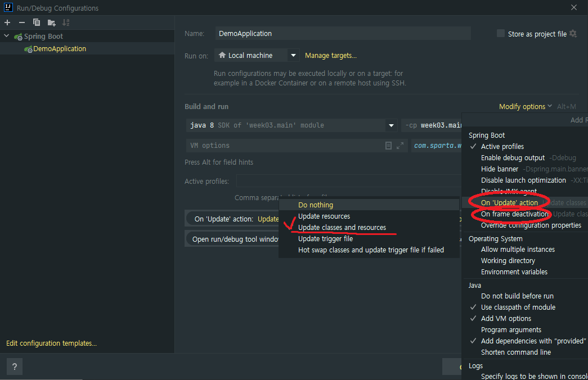Remove configuration with the minus icon
The height and width of the screenshot is (380, 588).
pos(22,22)
